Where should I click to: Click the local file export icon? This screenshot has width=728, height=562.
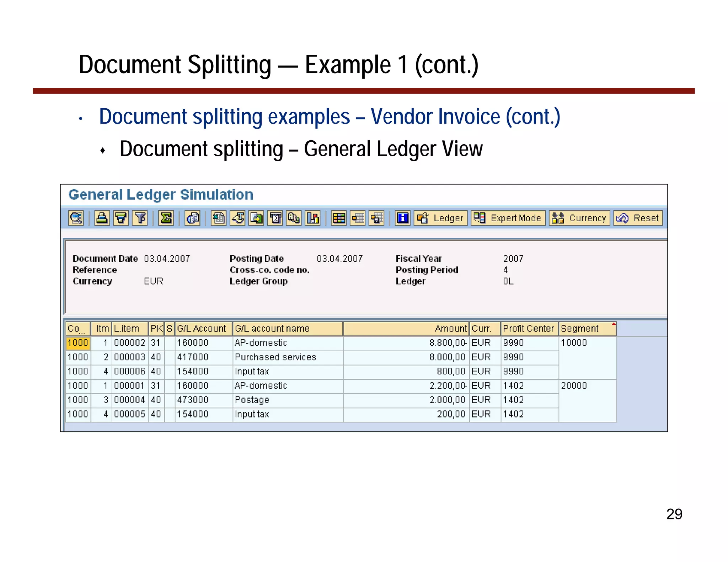(256, 218)
